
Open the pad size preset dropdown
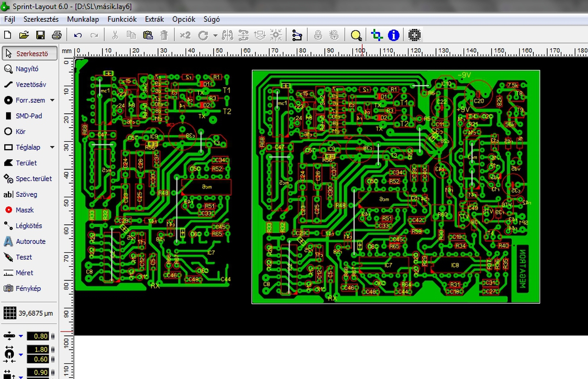point(21,355)
